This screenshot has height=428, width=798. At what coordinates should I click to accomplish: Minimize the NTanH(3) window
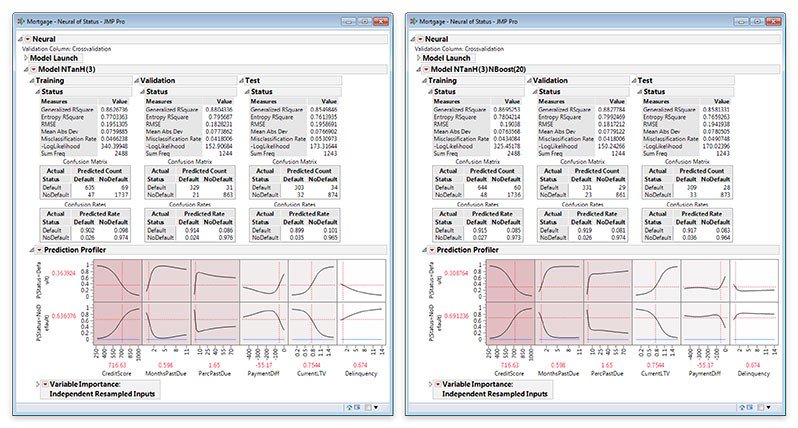click(349, 21)
